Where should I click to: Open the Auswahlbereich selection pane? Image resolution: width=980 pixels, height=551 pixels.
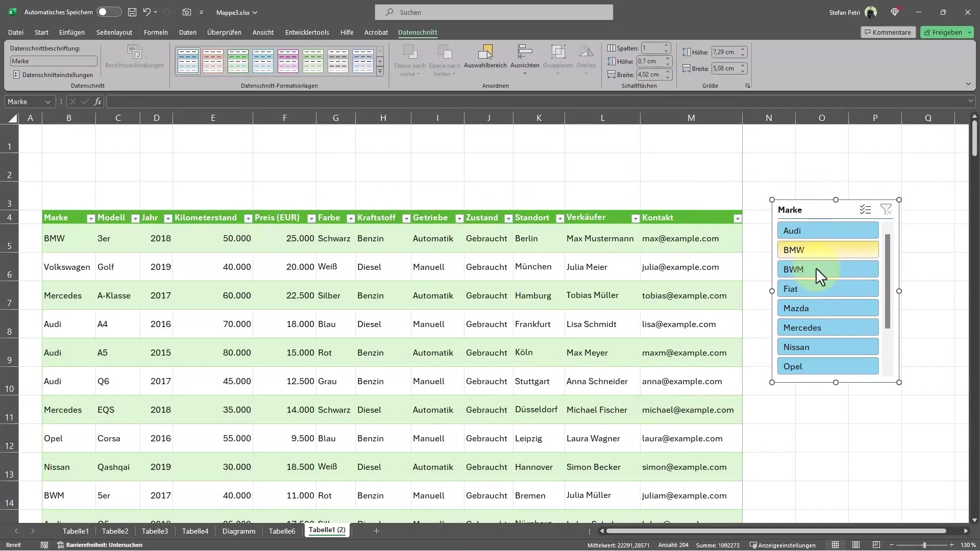(485, 57)
